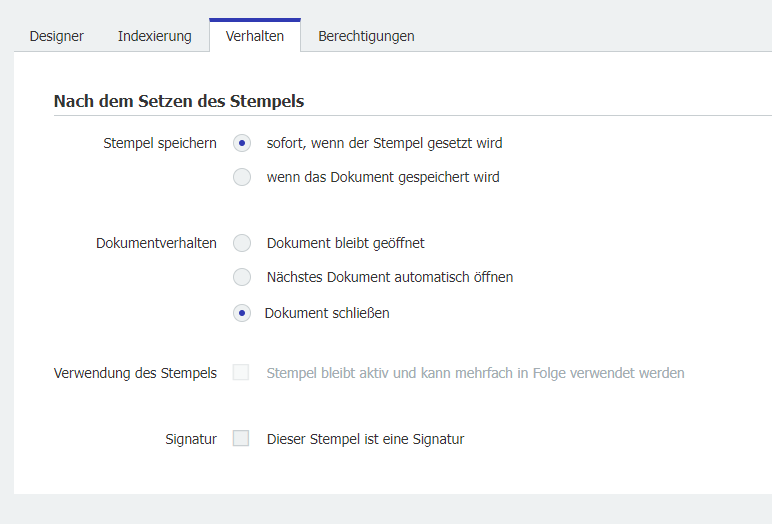Open the Designer tab
Image resolution: width=772 pixels, height=524 pixels.
56,36
